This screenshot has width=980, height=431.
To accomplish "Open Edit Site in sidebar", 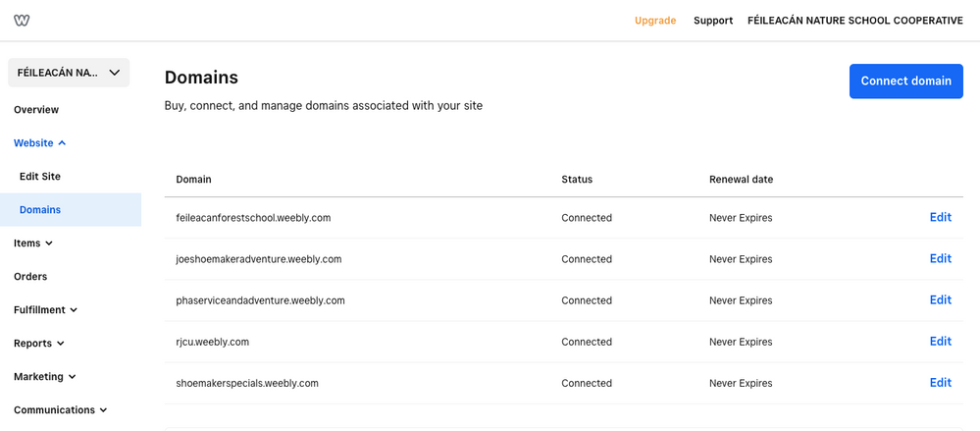I will pyautogui.click(x=40, y=177).
